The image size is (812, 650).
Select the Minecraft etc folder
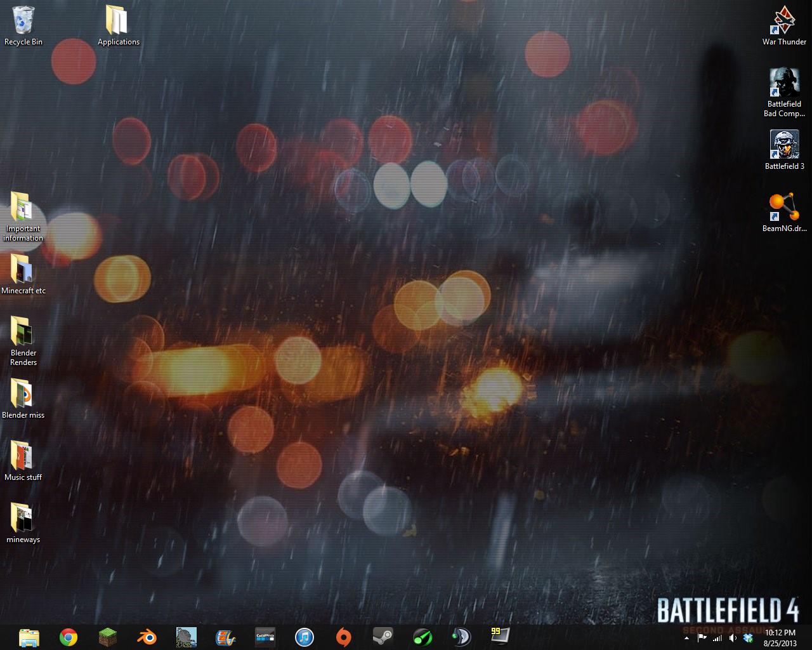[23, 275]
